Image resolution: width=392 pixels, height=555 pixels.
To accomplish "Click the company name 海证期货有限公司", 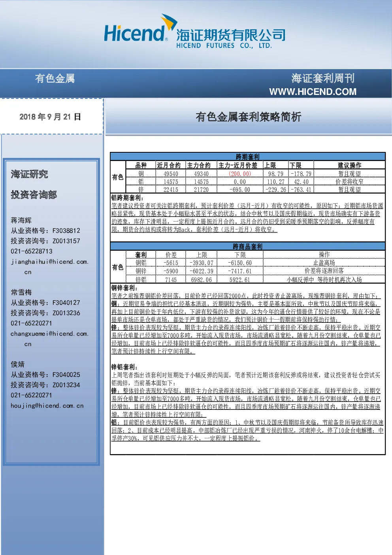I will pos(231,35).
